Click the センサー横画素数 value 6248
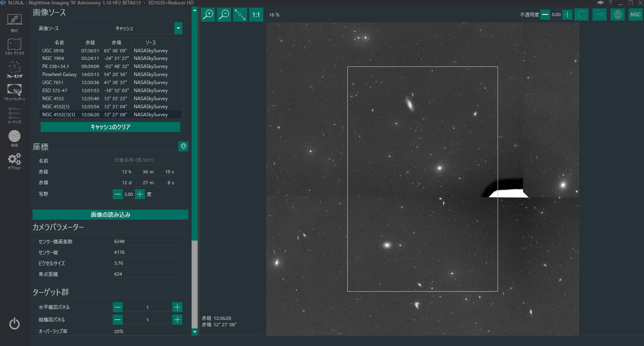Image resolution: width=644 pixels, height=346 pixels. click(x=148, y=241)
